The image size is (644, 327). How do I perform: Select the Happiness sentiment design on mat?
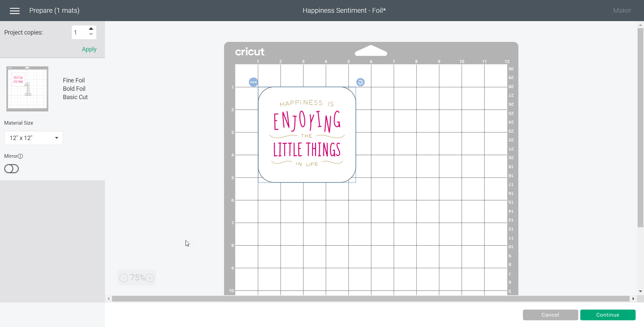[307, 135]
